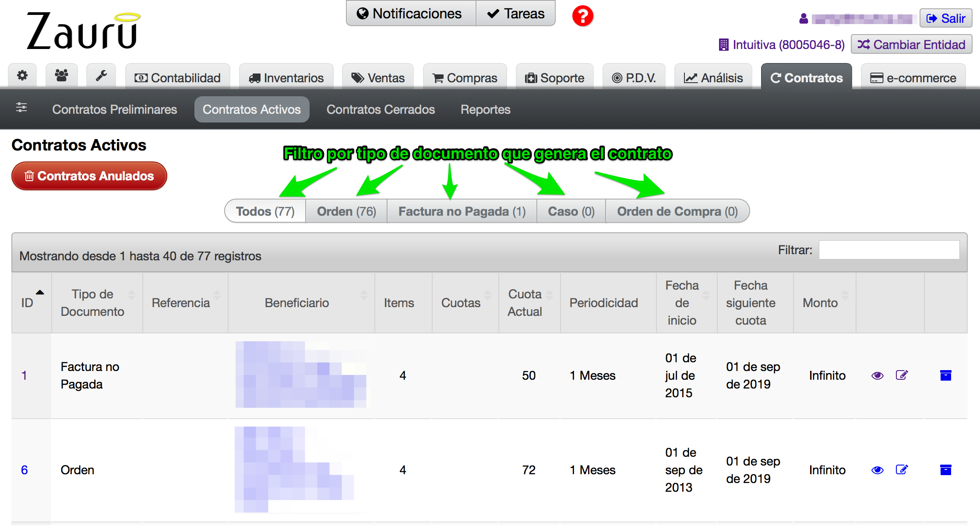
Task: Go to Contratos Cerrados
Action: tap(381, 109)
